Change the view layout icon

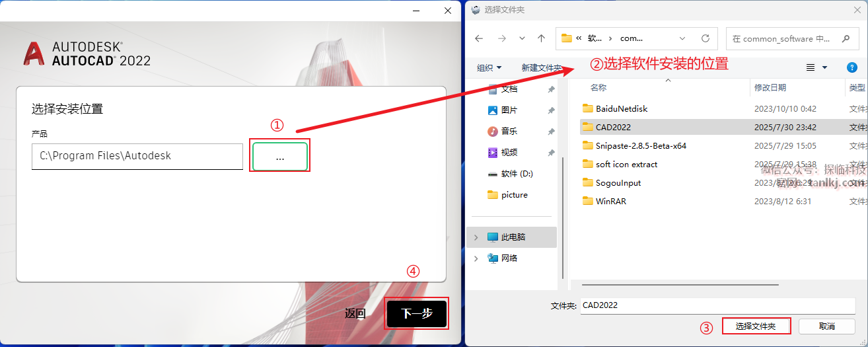(x=811, y=67)
